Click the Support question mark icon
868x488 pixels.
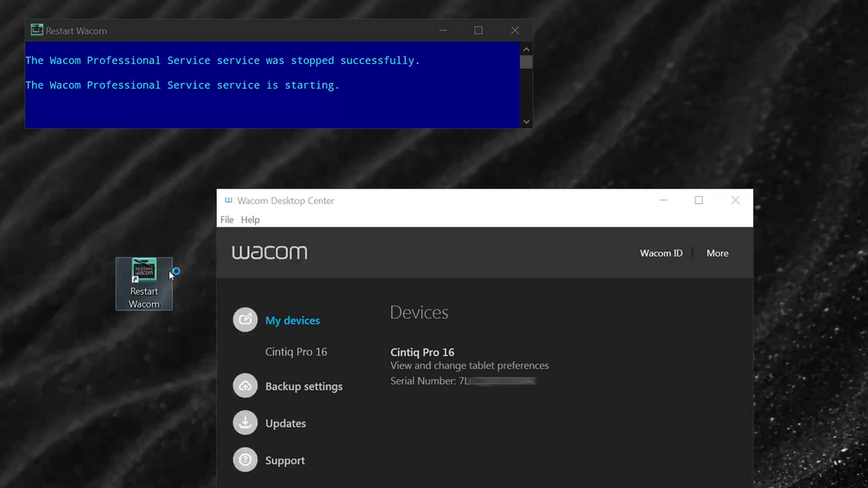(x=245, y=459)
